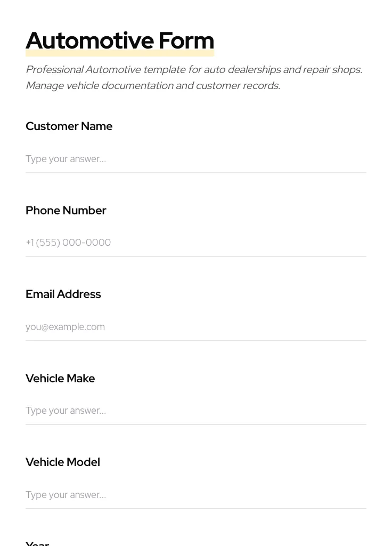Click the 'Vehicle Make' field label
The width and height of the screenshot is (392, 546).
pos(60,379)
